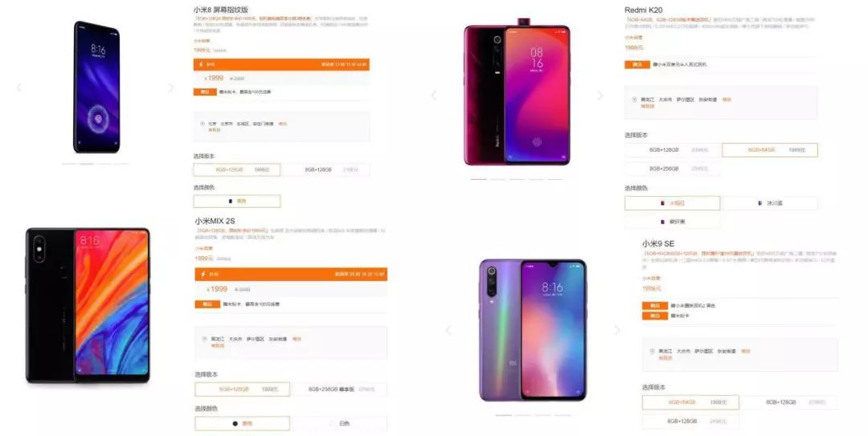View next 小米9 SE gallery image

[x=617, y=330]
